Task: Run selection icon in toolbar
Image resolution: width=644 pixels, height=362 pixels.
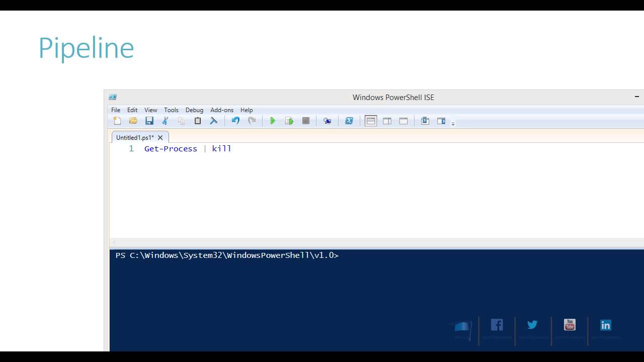Action: 289,121
